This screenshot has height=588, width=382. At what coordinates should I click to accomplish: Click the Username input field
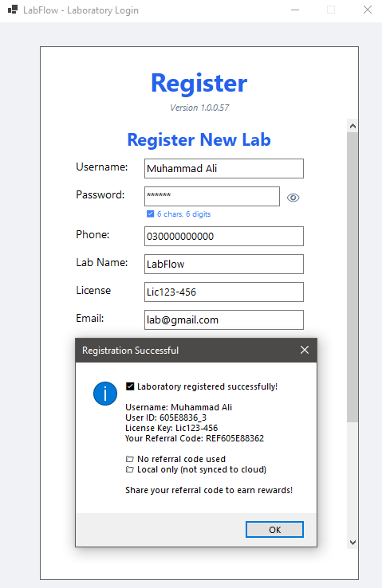click(x=224, y=168)
